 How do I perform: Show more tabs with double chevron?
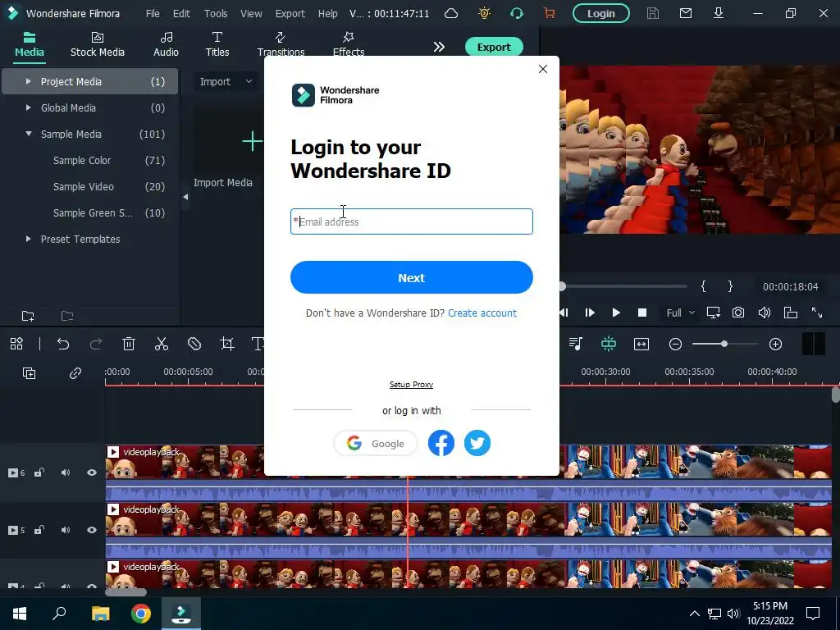439,47
